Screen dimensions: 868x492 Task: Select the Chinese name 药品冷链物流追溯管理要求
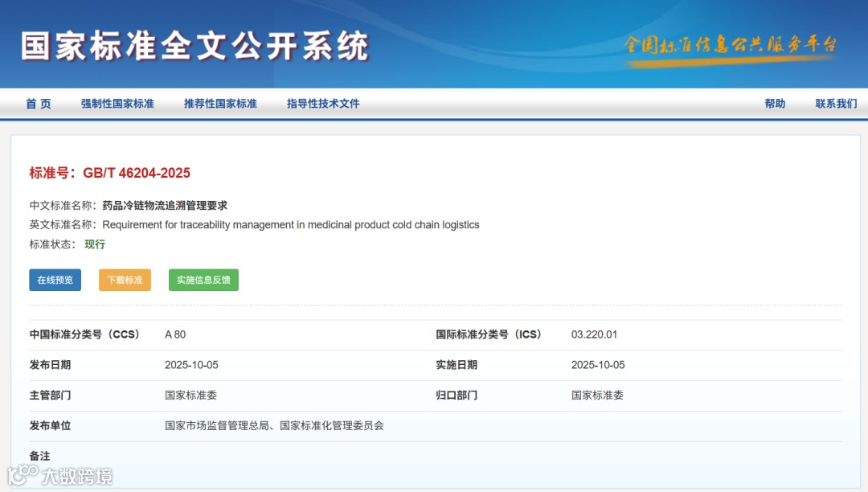165,206
